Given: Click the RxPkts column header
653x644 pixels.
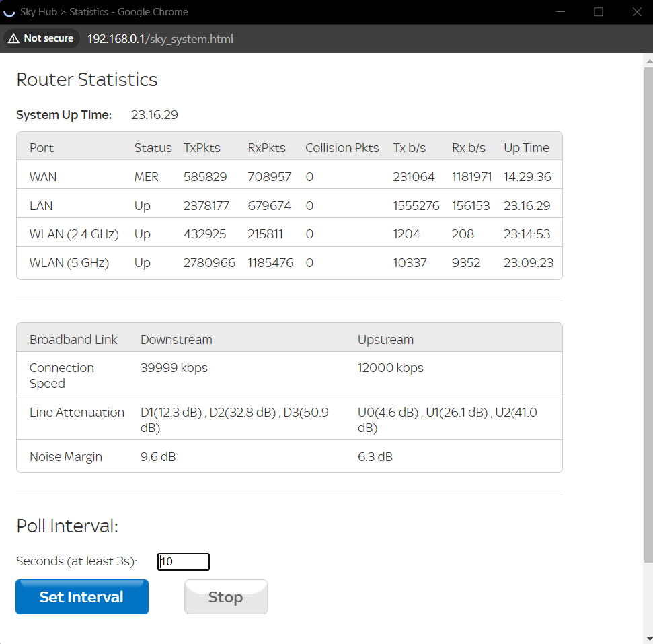Looking at the screenshot, I should coord(266,148).
